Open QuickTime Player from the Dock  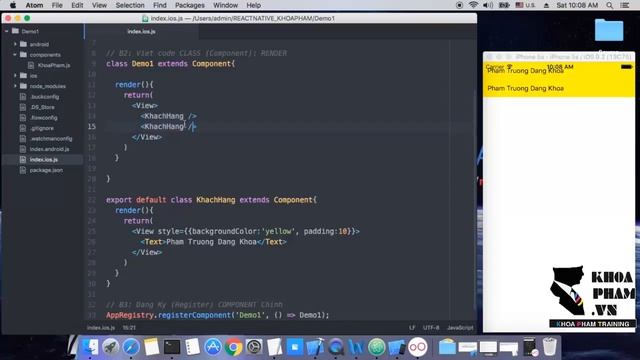coord(336,347)
